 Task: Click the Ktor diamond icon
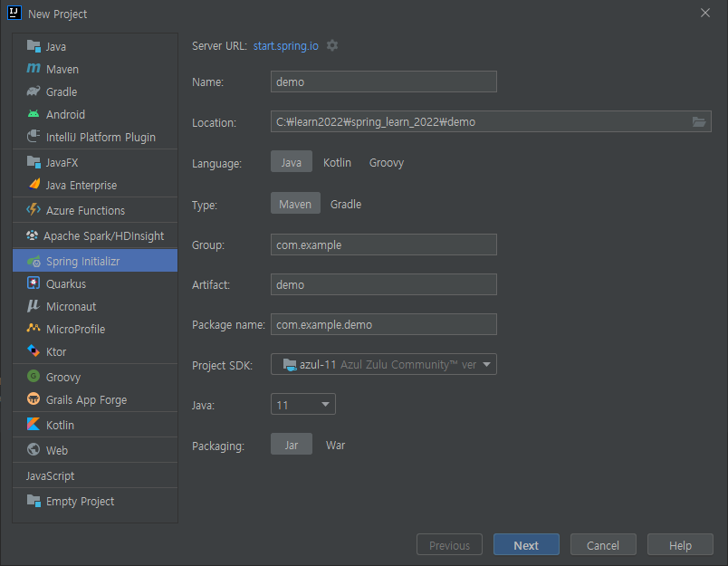[x=34, y=351]
